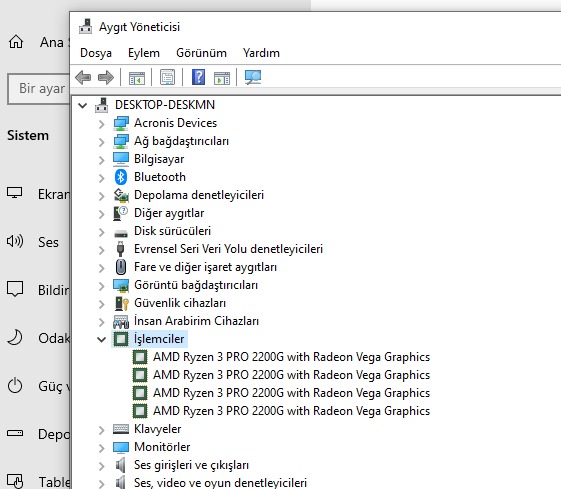The width and height of the screenshot is (561, 489).
Task: Click the action pane toolbar icon
Action: click(x=222, y=77)
